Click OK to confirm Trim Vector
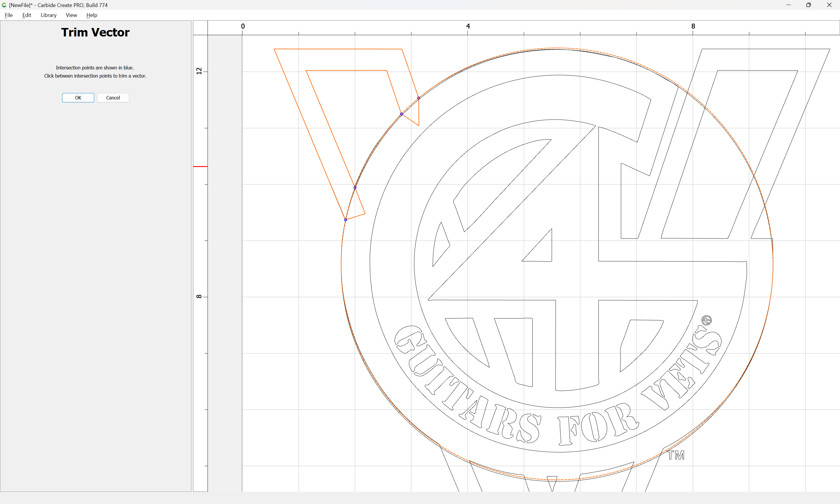 coord(78,98)
